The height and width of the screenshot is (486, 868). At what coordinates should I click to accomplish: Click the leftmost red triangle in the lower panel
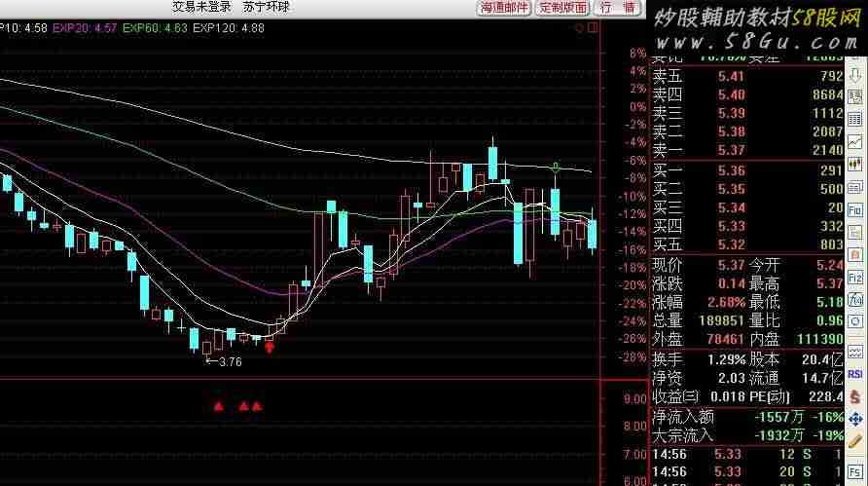219,407
